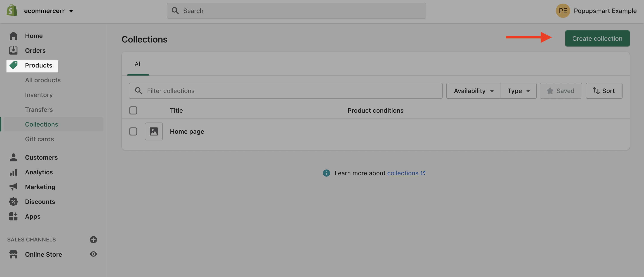Toggle the Home page collection checkbox
Screen dimensions: 644x277
(133, 131)
